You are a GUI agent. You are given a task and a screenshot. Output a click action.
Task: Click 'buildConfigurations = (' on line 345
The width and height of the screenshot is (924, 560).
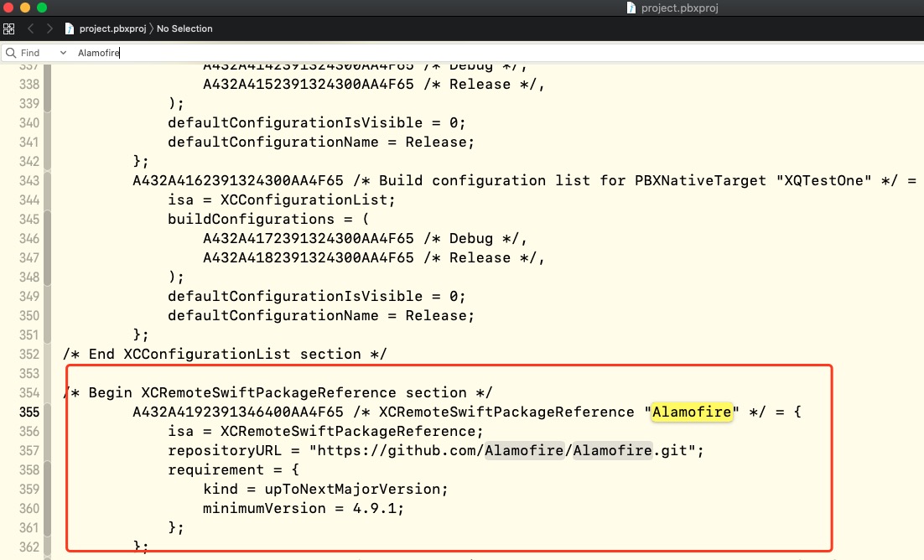tap(268, 219)
